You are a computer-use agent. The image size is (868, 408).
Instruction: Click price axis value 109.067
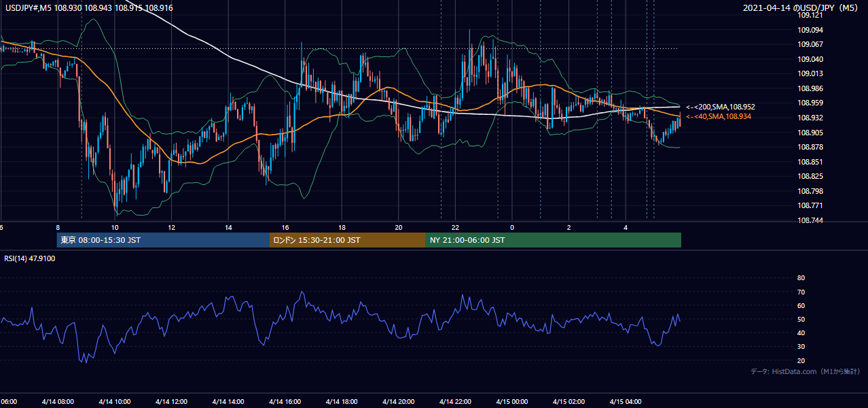(810, 44)
